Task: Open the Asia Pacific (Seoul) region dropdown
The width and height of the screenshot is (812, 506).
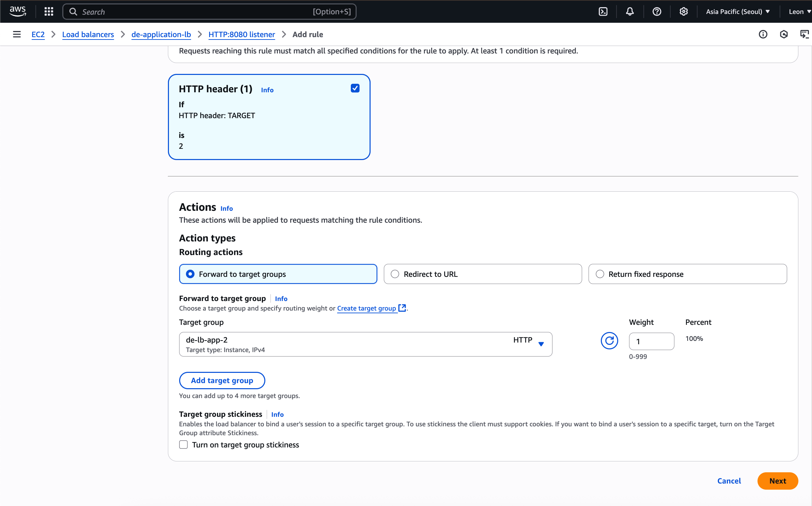Action: tap(737, 11)
